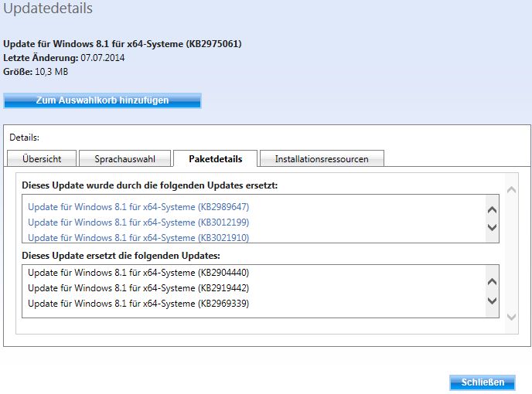Click outer details panel scroll-down arrow
The width and height of the screenshot is (532, 394).
click(511, 317)
